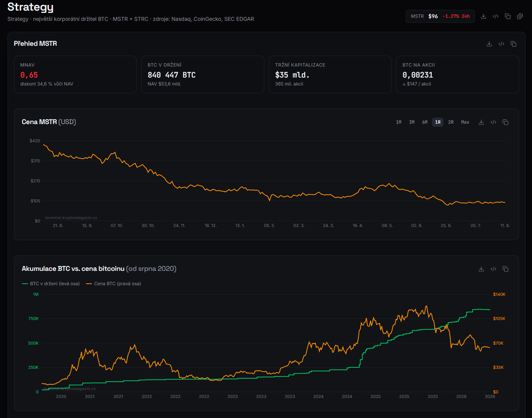Click the '2020' year label on accumulation chart
This screenshot has height=418, width=532.
[x=61, y=396]
